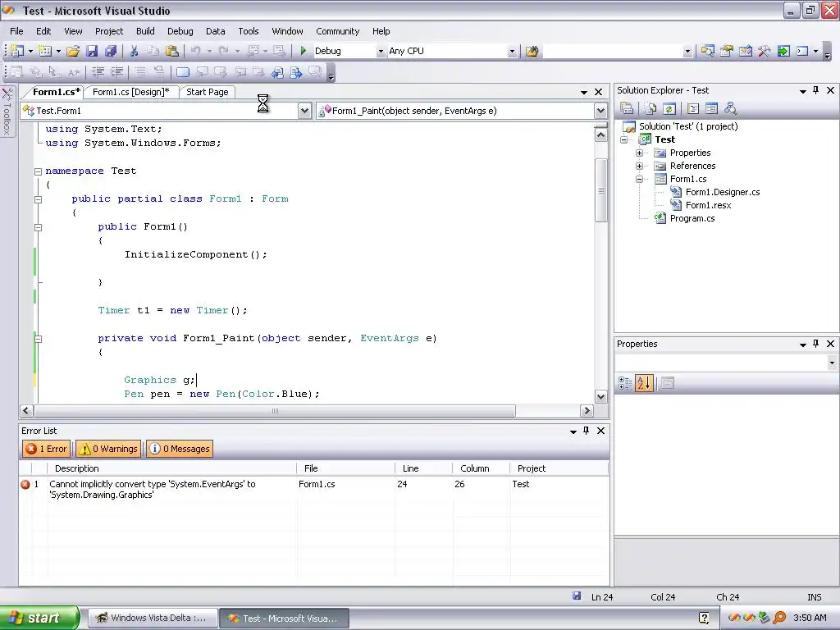
Task: Click the View Code icon in Solution Explorer
Action: pos(693,109)
